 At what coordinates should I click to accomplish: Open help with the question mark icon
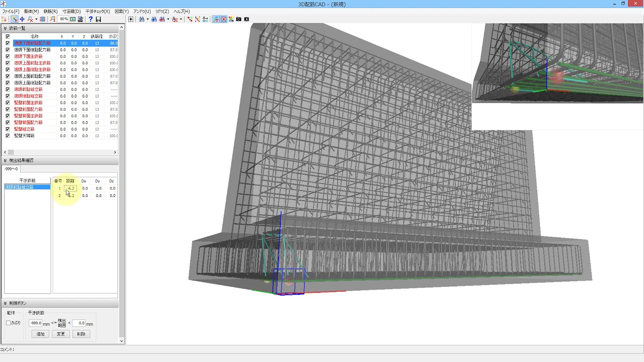point(91,19)
